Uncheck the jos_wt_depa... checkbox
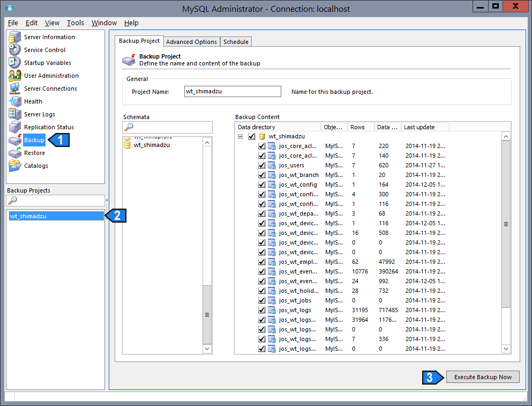Viewport: 532px width, 406px height. [x=261, y=213]
